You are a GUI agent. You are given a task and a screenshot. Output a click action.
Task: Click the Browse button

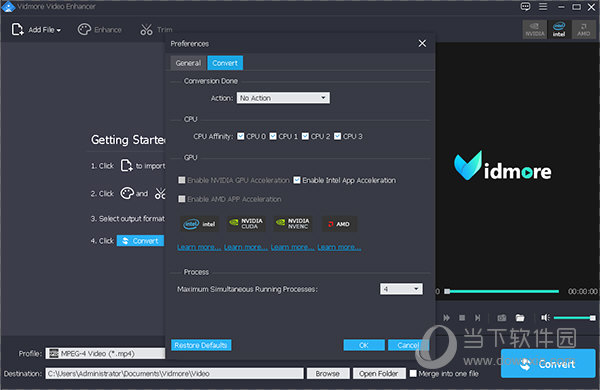click(x=328, y=374)
